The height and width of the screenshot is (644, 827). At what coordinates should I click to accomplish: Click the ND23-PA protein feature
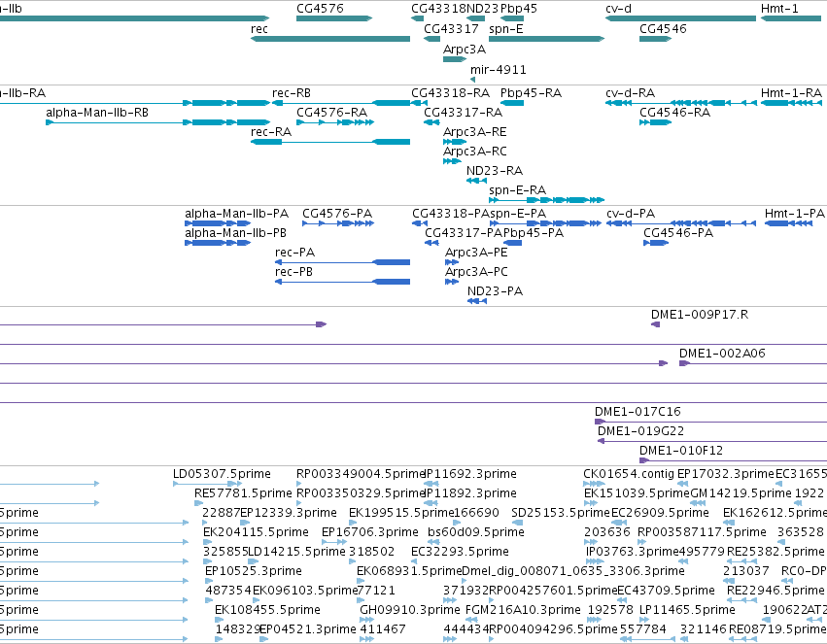477,301
